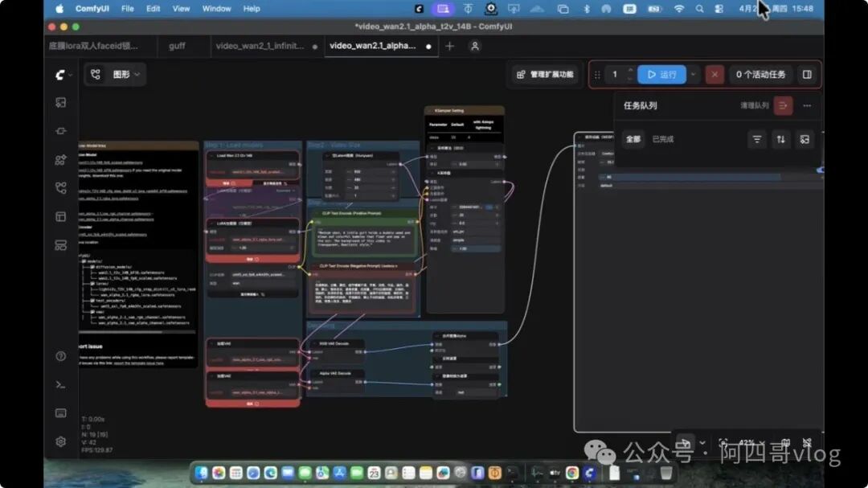Toggle the right side panel icon
This screenshot has height=488, width=868.
pos(807,74)
